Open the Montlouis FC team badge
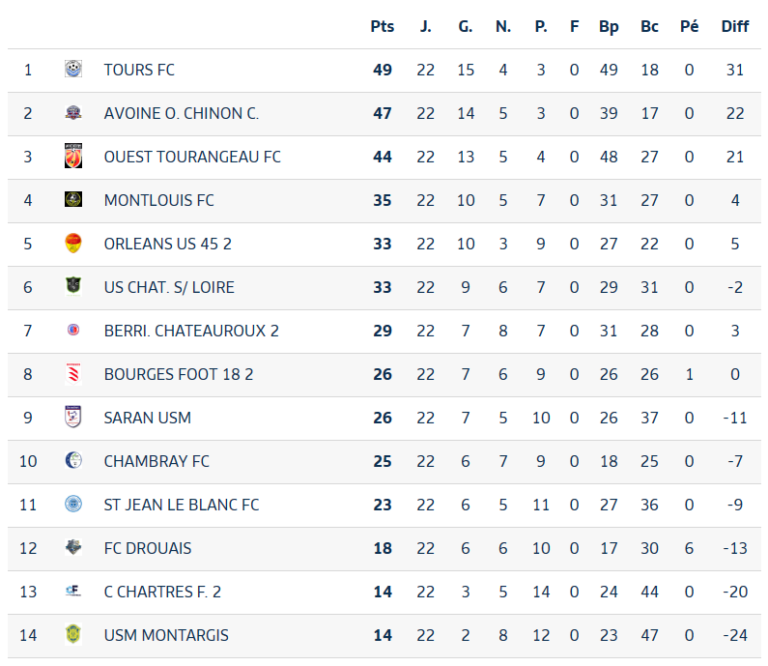Screen dimensions: 768x666 pyautogui.click(x=73, y=199)
